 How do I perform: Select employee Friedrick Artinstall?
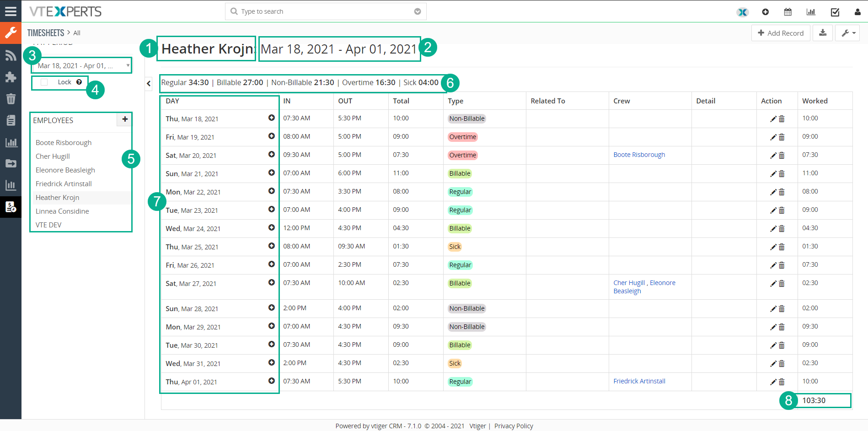(x=64, y=183)
